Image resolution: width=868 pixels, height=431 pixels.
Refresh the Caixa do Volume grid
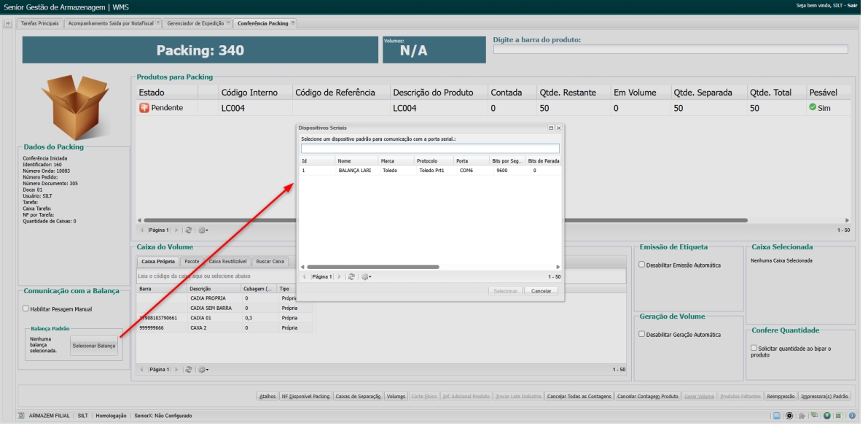(x=189, y=370)
